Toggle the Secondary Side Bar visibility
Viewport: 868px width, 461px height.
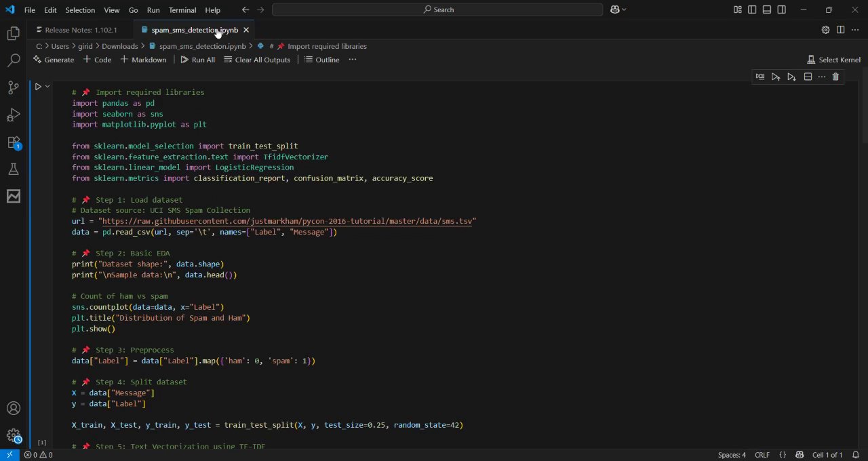point(782,9)
